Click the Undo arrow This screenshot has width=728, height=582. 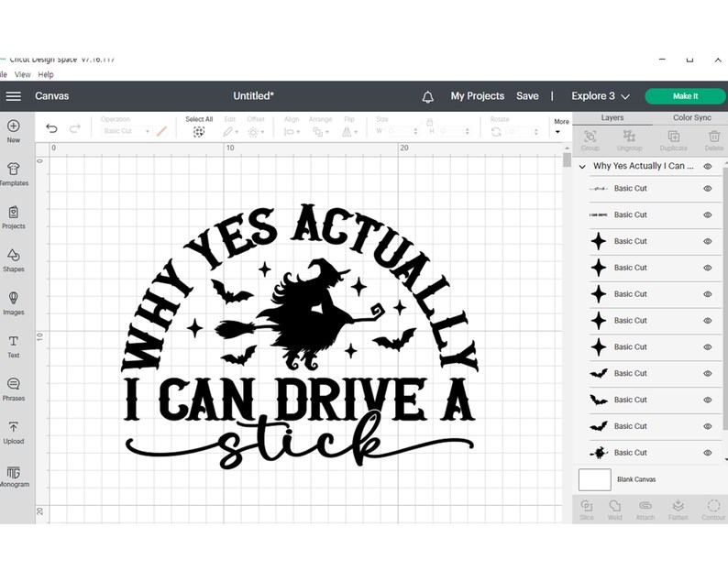51,128
